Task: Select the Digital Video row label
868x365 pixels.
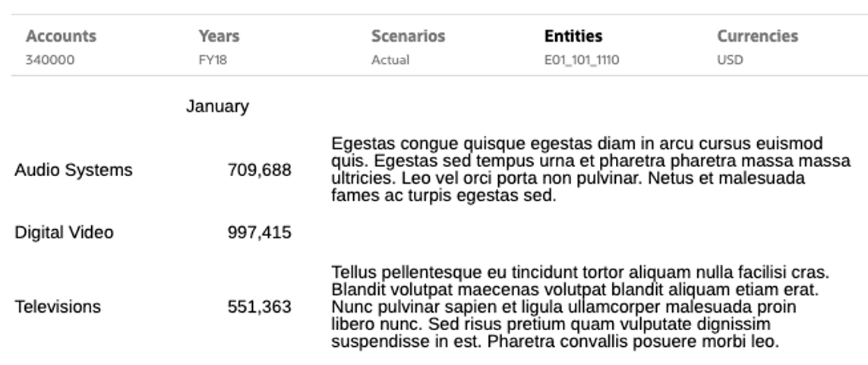Action: pyautogui.click(x=65, y=233)
